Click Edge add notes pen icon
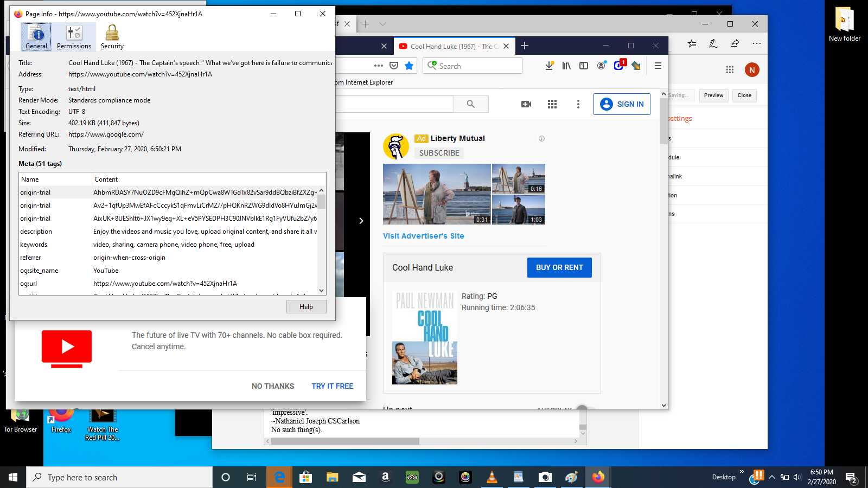The width and height of the screenshot is (868, 488). point(713,43)
